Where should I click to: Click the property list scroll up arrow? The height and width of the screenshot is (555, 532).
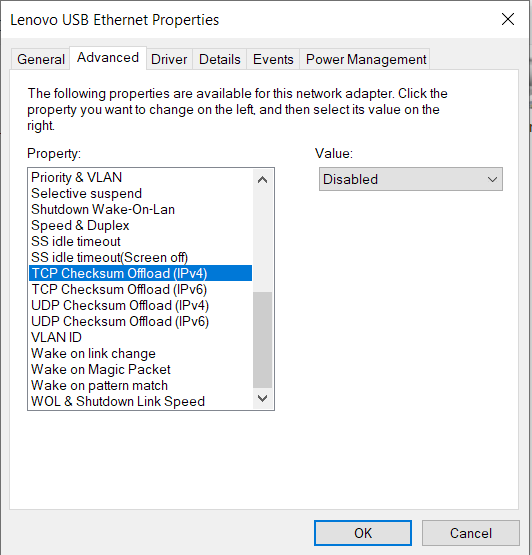click(x=262, y=180)
